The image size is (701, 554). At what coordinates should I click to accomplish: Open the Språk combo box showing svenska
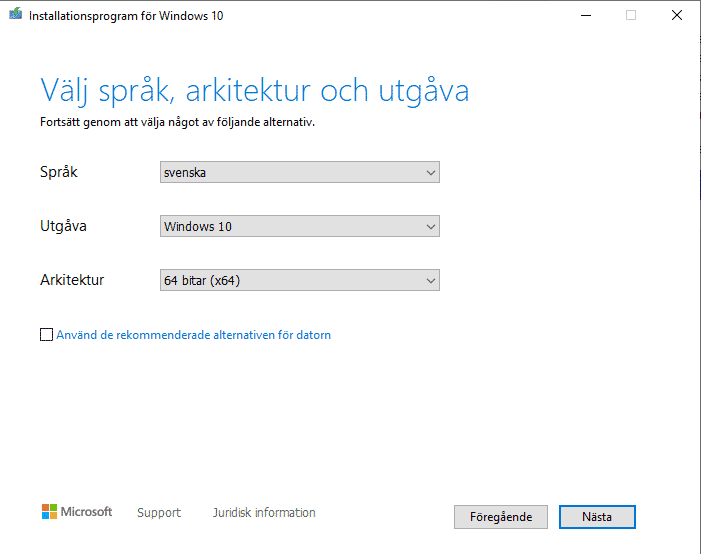(290, 173)
